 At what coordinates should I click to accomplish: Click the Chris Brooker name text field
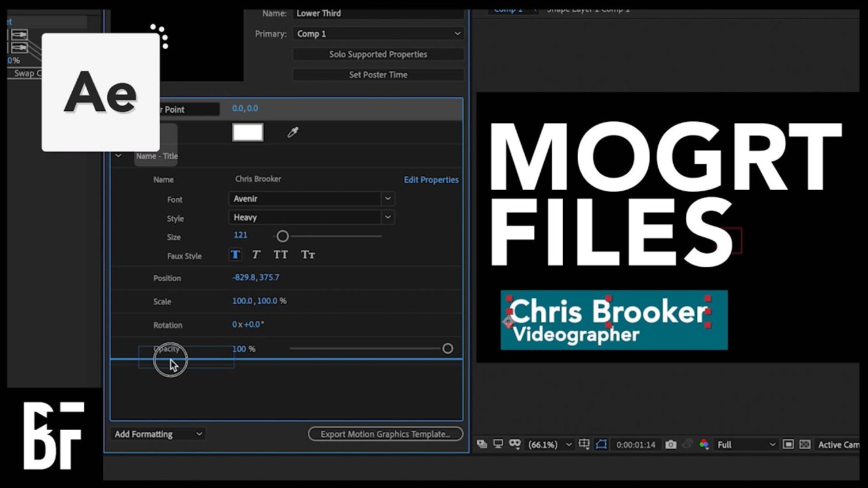click(x=258, y=179)
